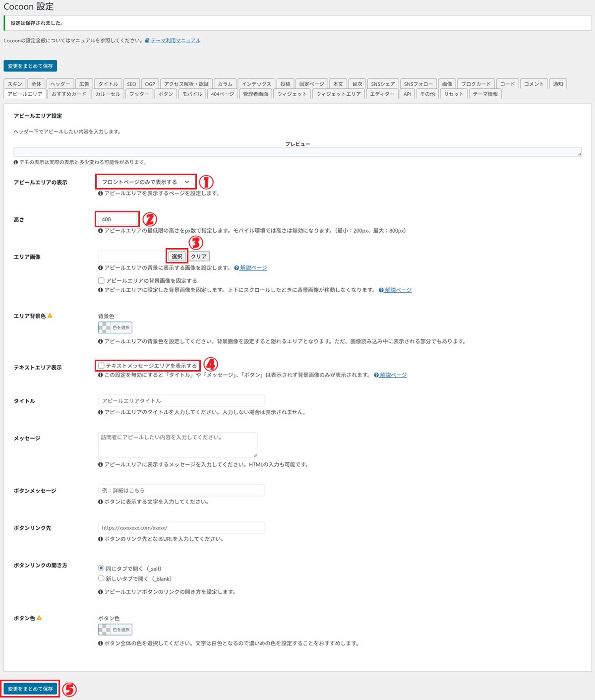Enable the text message area checkbox

[102, 366]
